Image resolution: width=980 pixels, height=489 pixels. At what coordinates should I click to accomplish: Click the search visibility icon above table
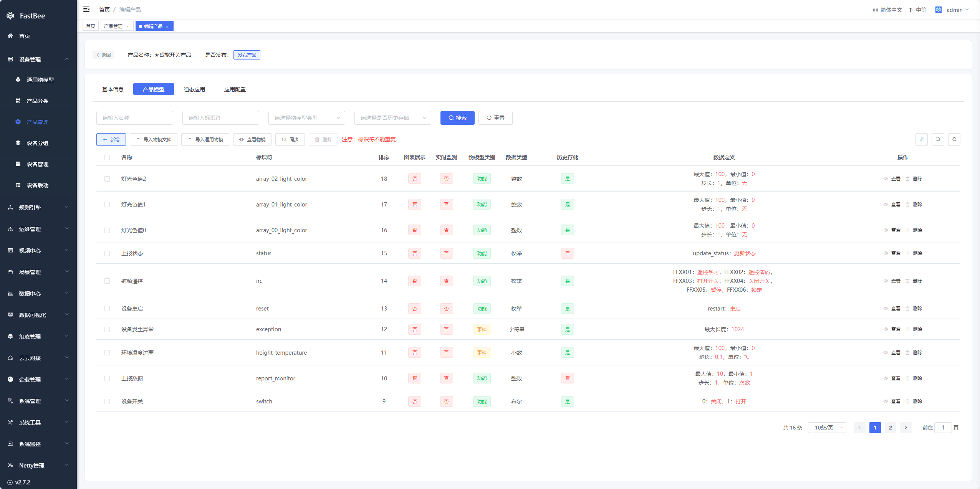pyautogui.click(x=938, y=139)
